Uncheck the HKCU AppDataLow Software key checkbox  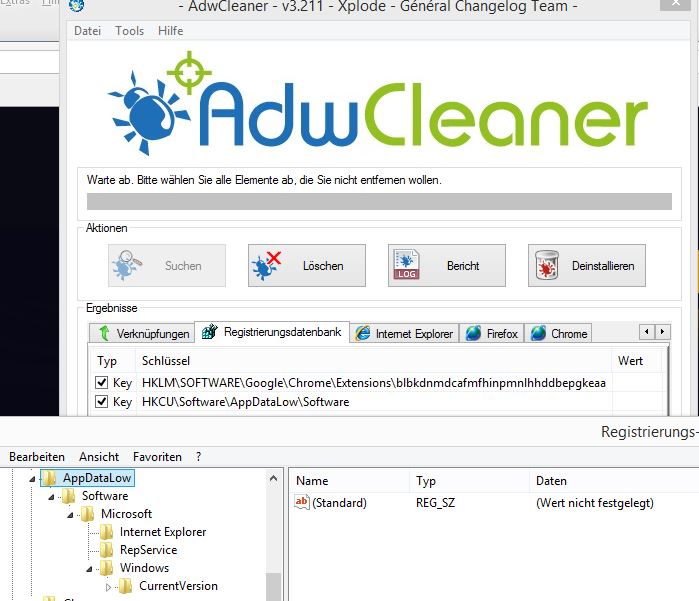click(x=102, y=401)
